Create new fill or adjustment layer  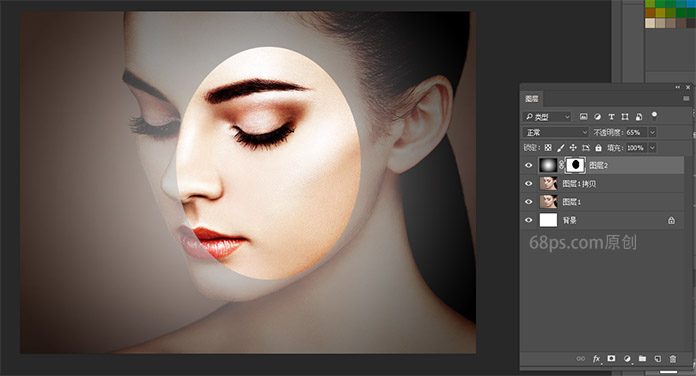tap(627, 359)
